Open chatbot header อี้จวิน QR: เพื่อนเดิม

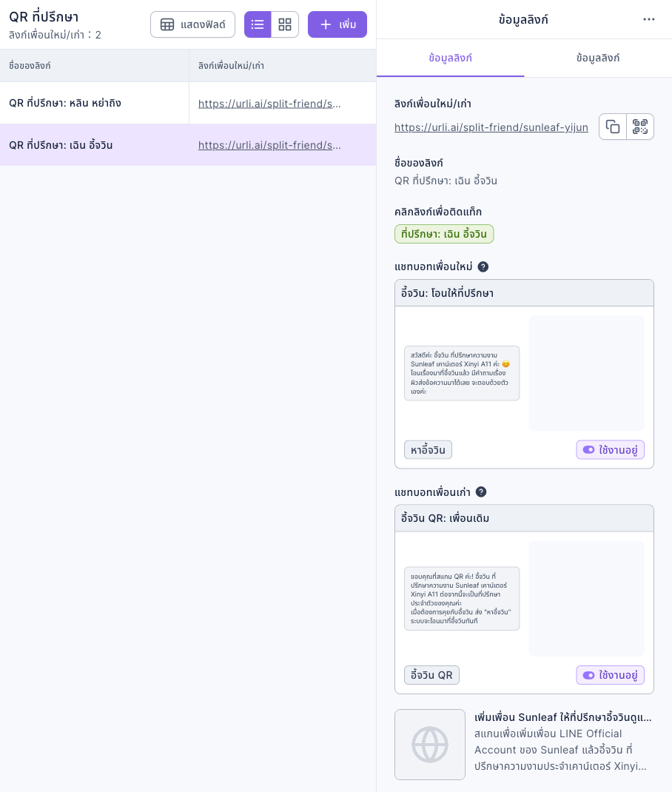pyautogui.click(x=524, y=518)
